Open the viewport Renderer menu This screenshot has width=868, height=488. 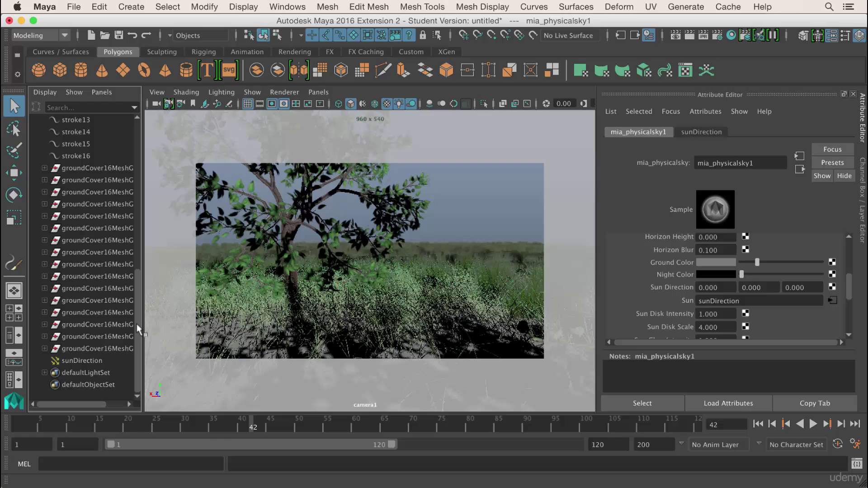[284, 92]
